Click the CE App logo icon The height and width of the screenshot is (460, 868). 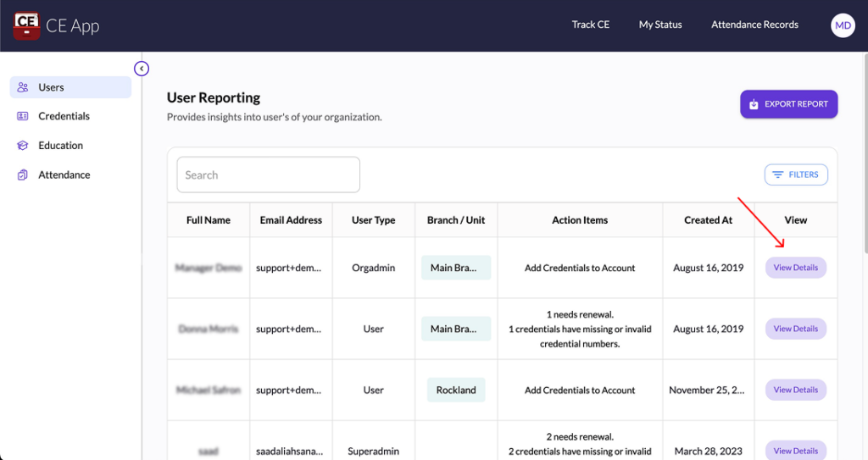click(27, 25)
